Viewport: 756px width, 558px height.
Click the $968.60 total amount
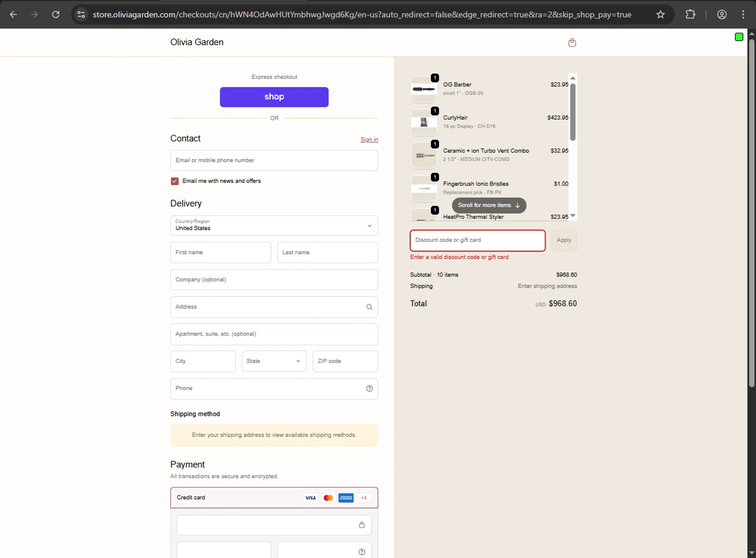click(x=562, y=303)
